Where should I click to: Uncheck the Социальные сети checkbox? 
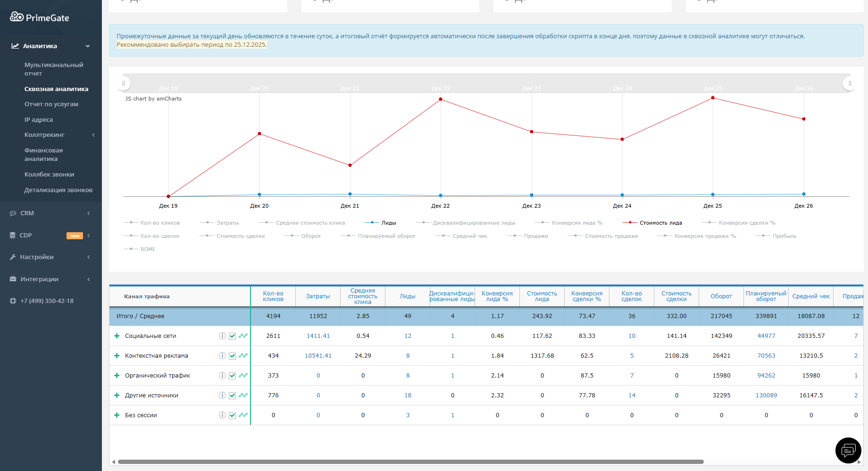(x=232, y=336)
